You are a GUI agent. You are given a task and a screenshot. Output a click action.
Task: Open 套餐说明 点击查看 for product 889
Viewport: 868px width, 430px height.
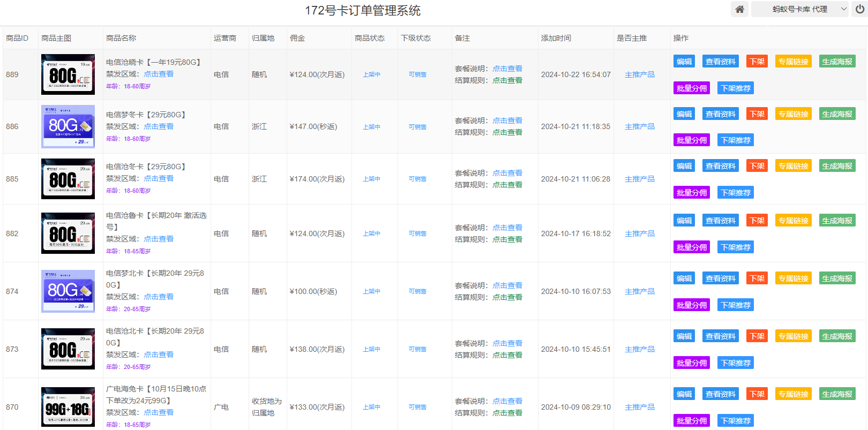[x=507, y=69]
